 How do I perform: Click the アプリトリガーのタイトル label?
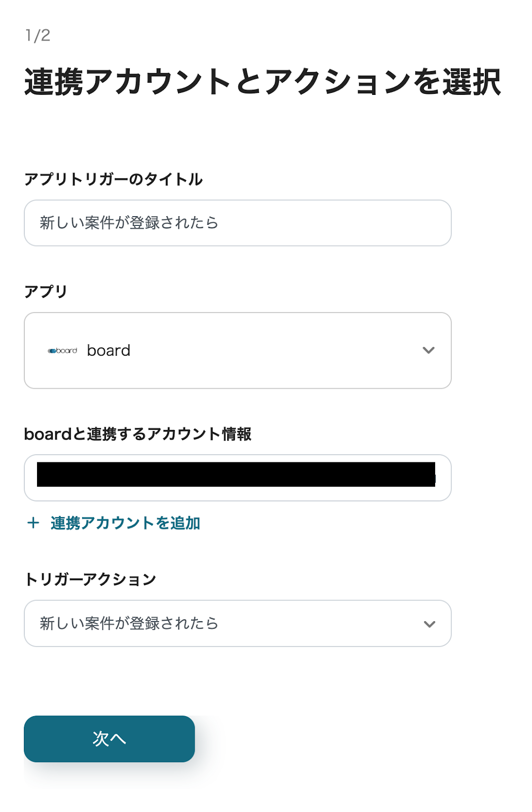tap(114, 179)
